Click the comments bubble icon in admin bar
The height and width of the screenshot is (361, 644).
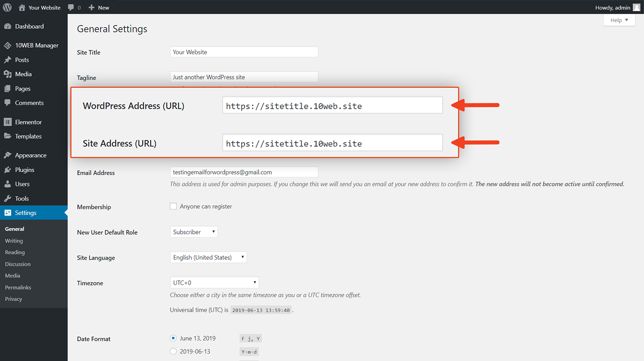point(71,7)
